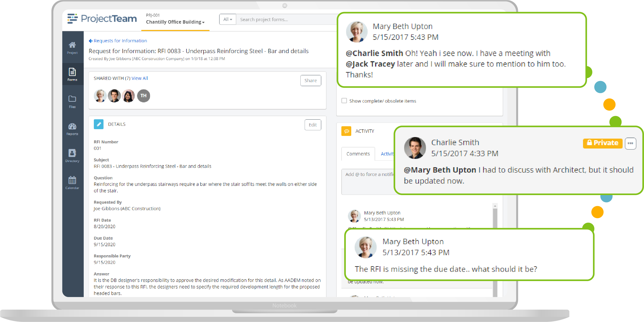Open the View All shared-with link

140,78
